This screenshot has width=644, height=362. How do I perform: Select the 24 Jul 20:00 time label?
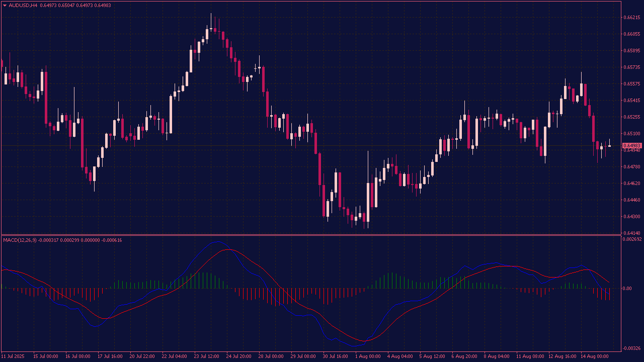238,356
